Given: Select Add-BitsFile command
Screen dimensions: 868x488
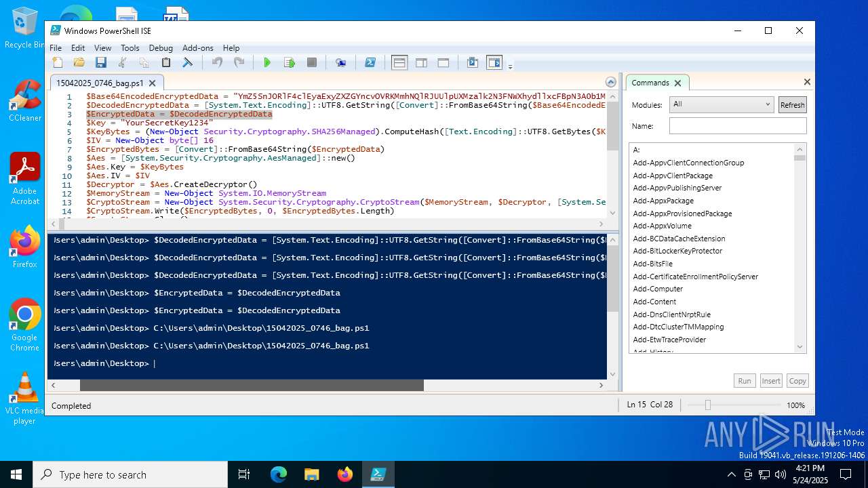Looking at the screenshot, I should click(652, 264).
